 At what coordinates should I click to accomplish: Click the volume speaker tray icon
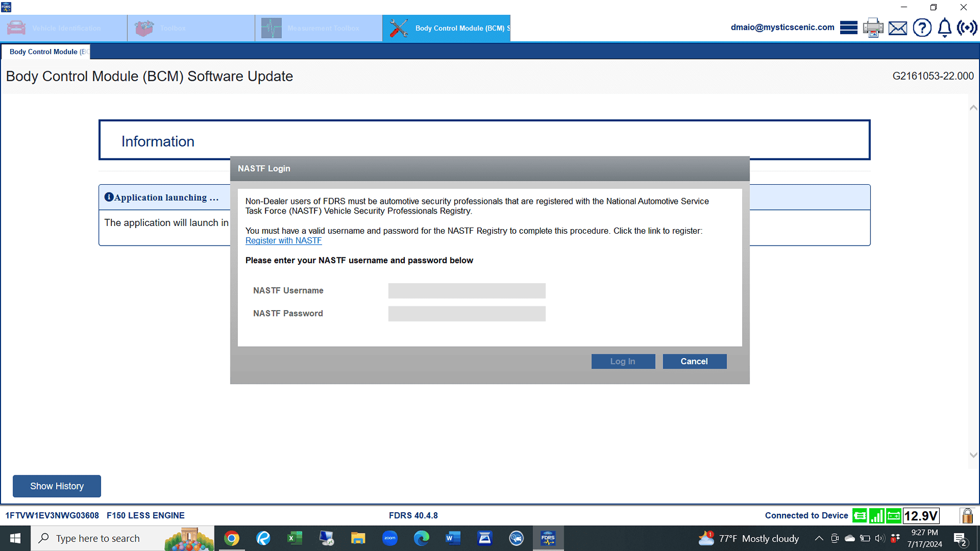(x=879, y=539)
